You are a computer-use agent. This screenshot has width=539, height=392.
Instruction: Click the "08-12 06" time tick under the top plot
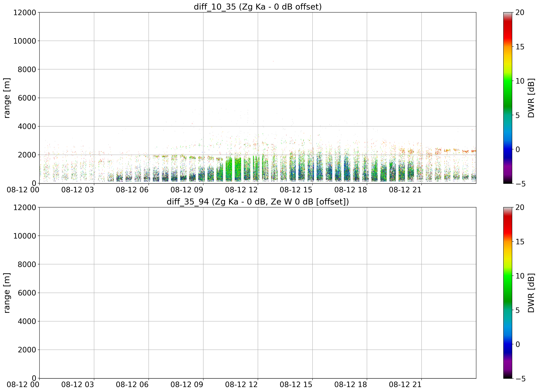(x=132, y=190)
